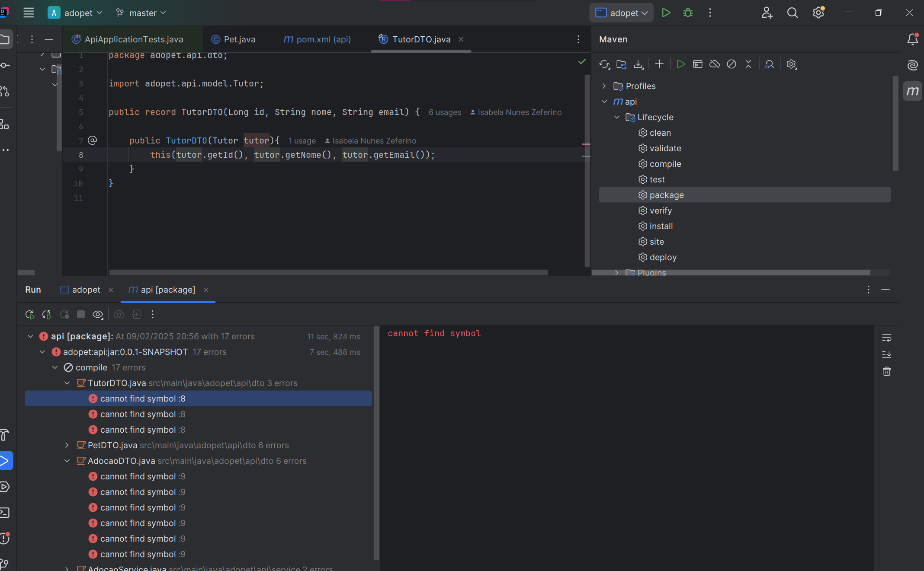
Task: Open Terminal tool window
Action: (x=5, y=513)
